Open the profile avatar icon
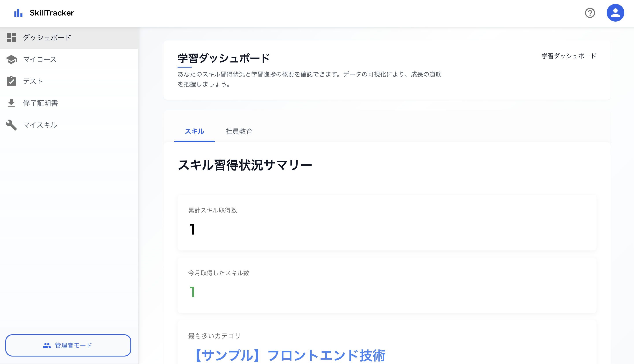 click(615, 13)
